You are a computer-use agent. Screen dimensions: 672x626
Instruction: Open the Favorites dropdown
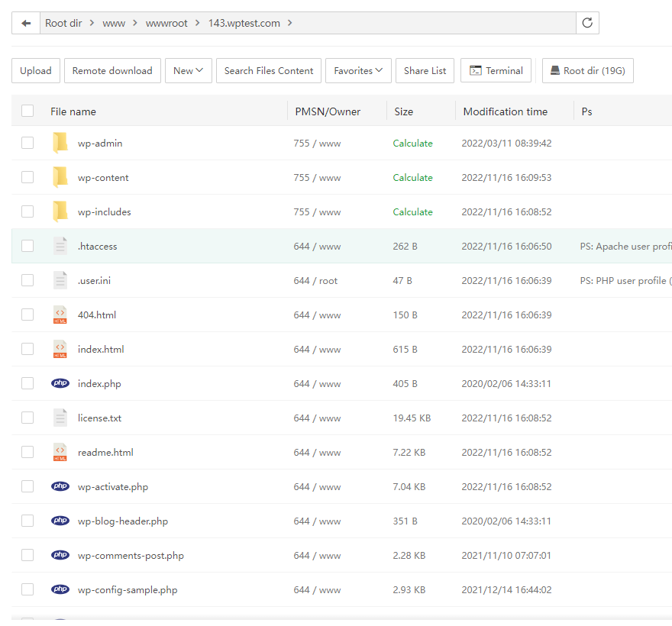pyautogui.click(x=358, y=70)
